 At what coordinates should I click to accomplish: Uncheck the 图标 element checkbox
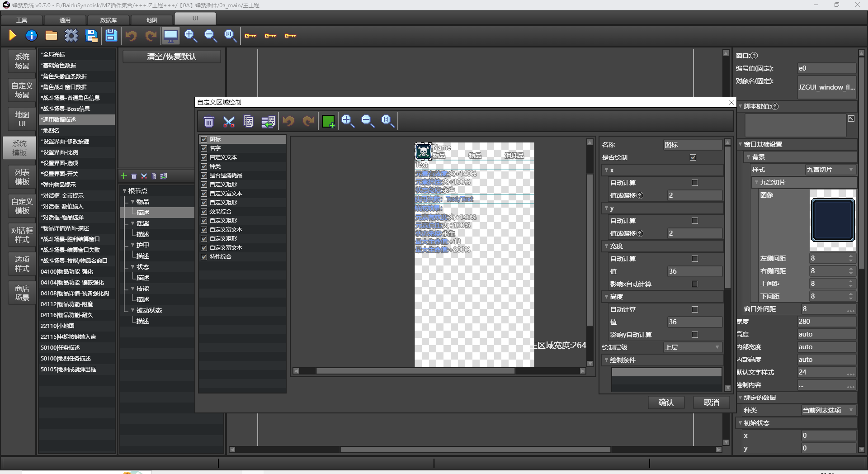pyautogui.click(x=204, y=139)
